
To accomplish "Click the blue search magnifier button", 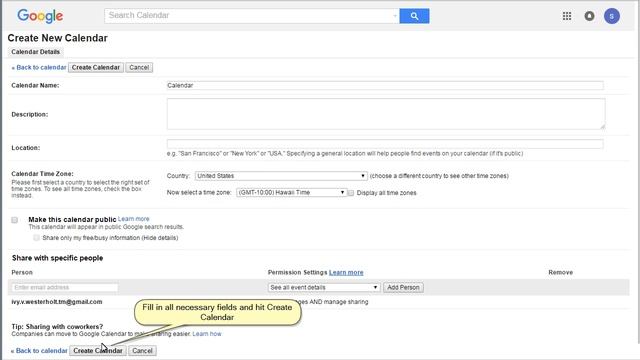I will pyautogui.click(x=414, y=16).
